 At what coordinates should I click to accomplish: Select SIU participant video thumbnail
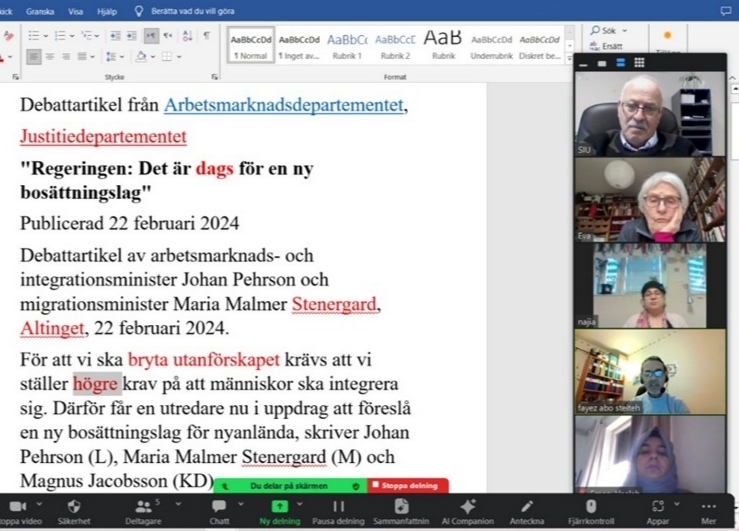650,114
